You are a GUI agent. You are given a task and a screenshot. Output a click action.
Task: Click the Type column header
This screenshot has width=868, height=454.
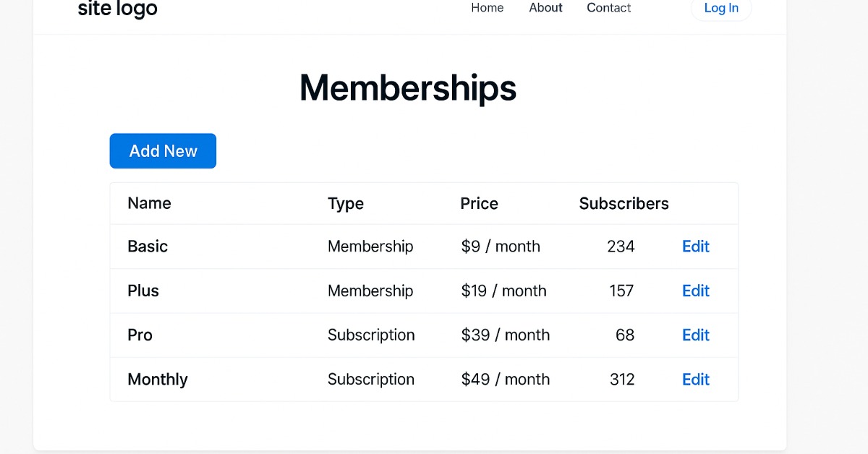click(346, 204)
